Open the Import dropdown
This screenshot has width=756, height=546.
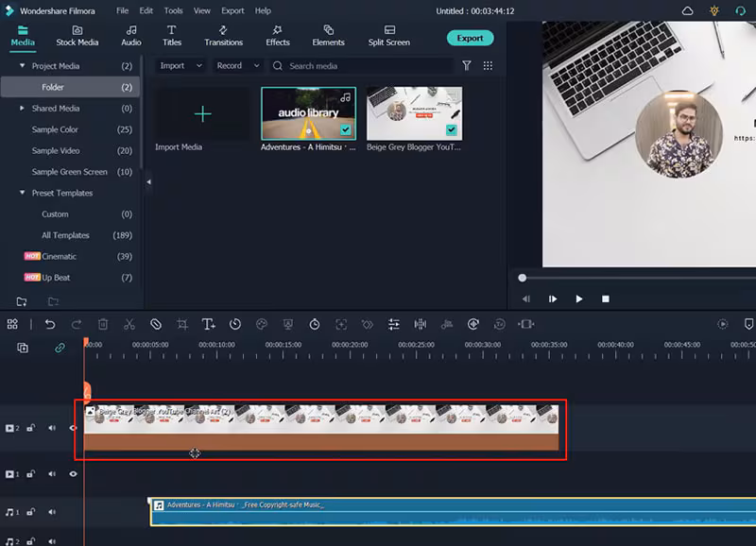click(180, 66)
